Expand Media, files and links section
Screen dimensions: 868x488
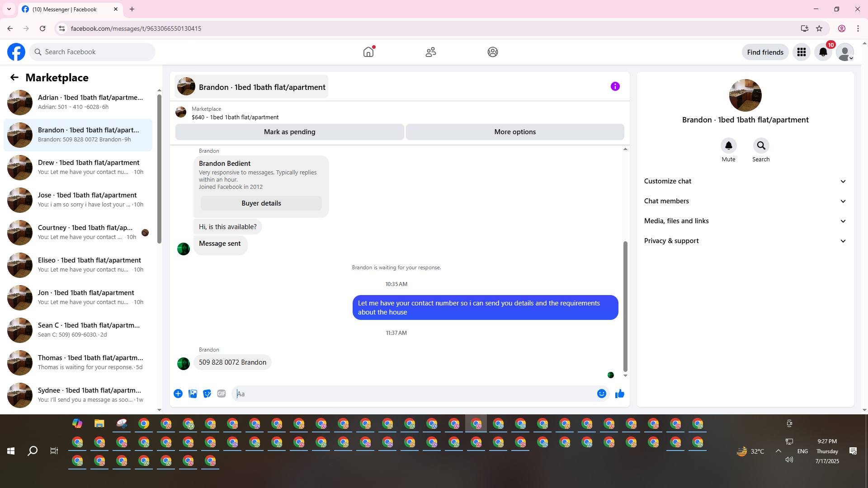(x=745, y=221)
